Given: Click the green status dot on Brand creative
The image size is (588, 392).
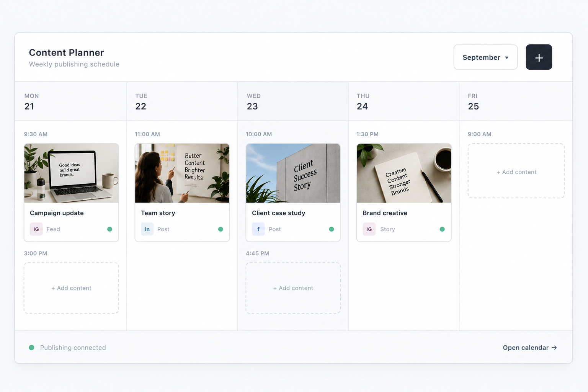Looking at the screenshot, I should 442,229.
